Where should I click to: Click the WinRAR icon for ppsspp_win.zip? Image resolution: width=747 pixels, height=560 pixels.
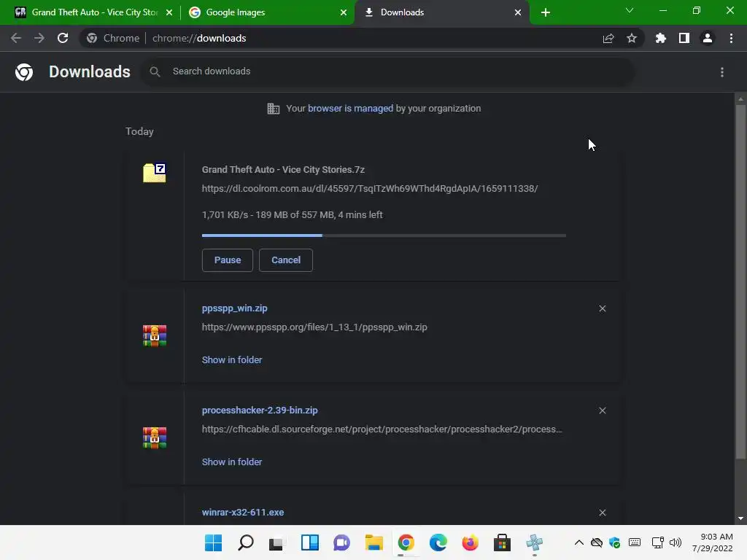pyautogui.click(x=155, y=335)
